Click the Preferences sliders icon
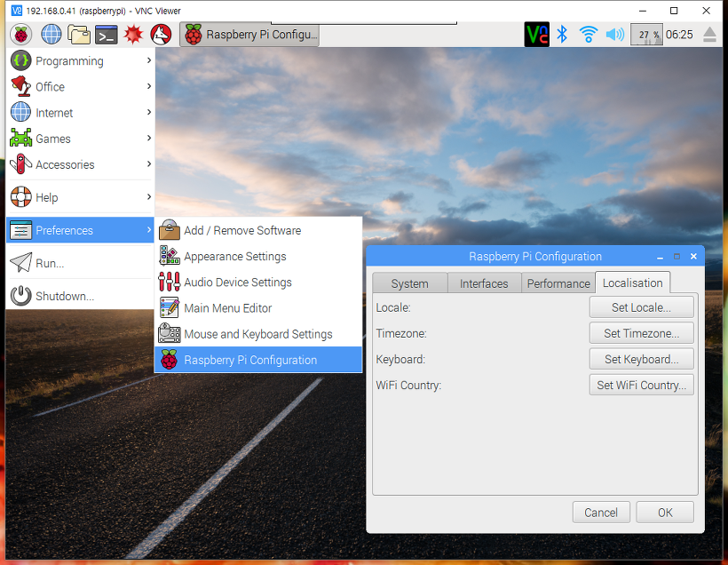Image resolution: width=728 pixels, height=565 pixels. point(21,230)
